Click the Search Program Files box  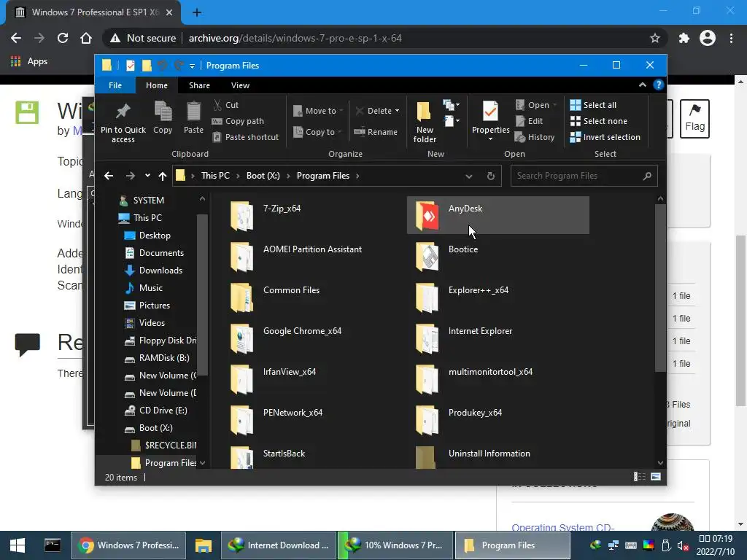click(584, 176)
